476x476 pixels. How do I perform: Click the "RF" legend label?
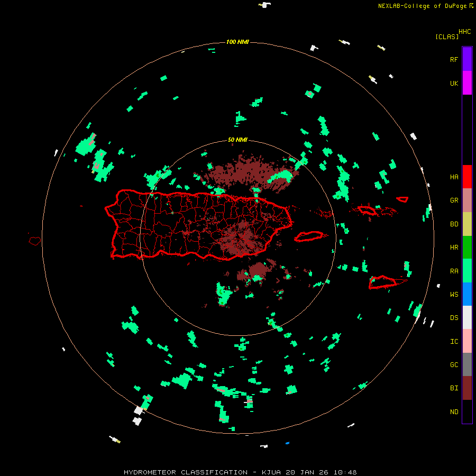454,59
